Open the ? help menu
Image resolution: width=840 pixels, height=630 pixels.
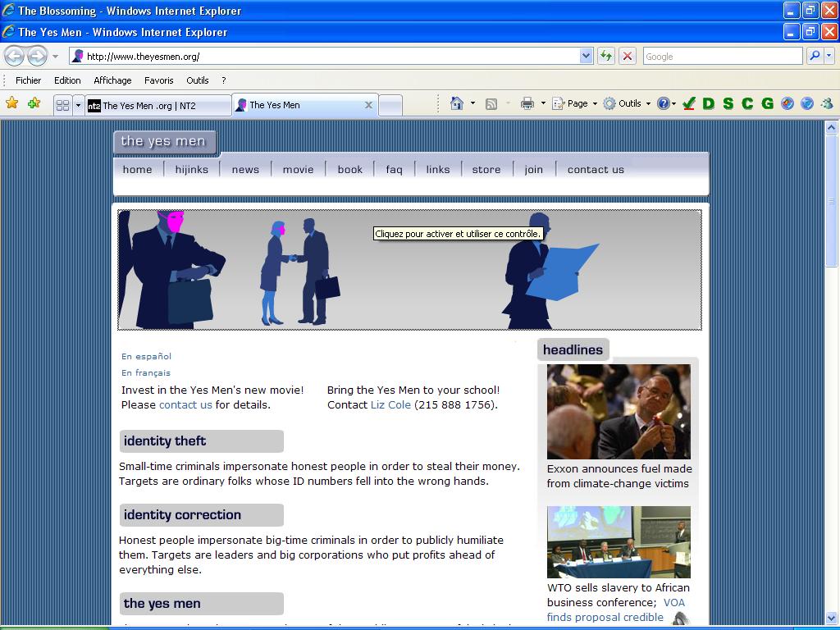click(x=224, y=80)
